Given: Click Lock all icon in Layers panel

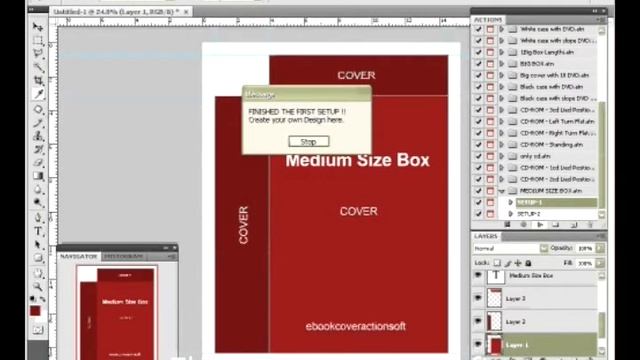Looking at the screenshot, I should pyautogui.click(x=528, y=263).
